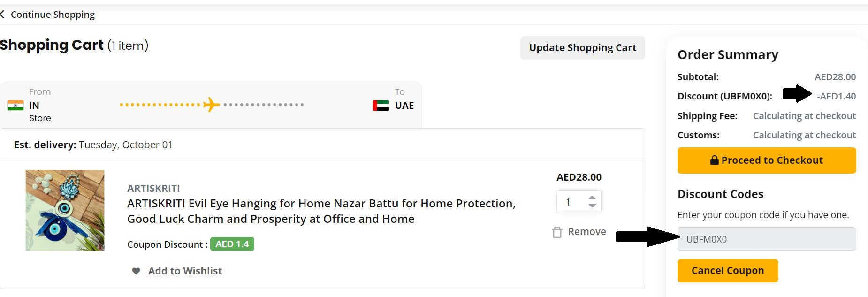The image size is (868, 297).
Task: Click the ARTISKRITI brand name
Action: pyautogui.click(x=153, y=188)
